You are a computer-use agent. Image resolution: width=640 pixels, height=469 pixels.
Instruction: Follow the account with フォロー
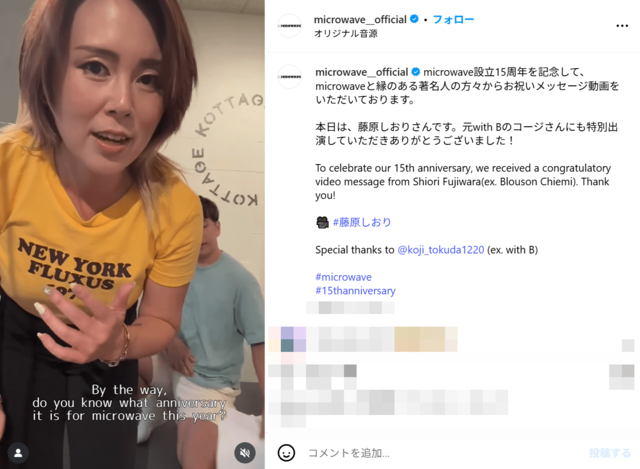coord(453,19)
